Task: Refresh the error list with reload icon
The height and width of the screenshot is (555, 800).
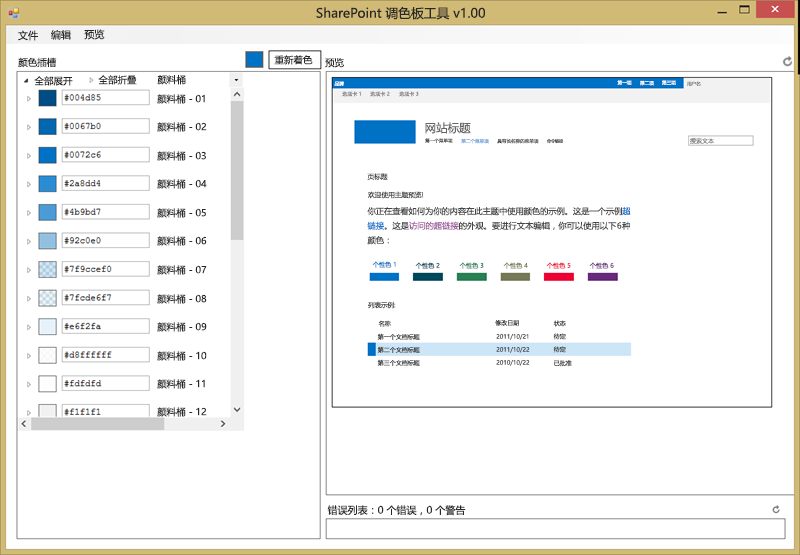Action: click(x=776, y=509)
